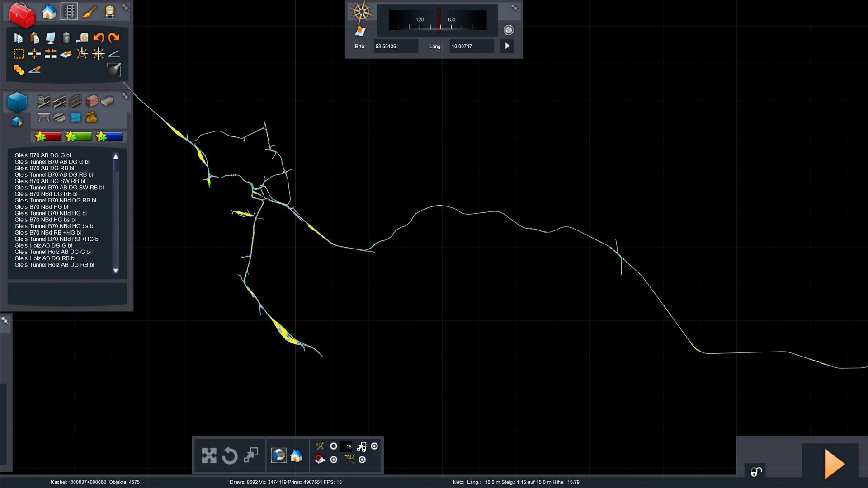Click the orange undo arrow

(x=98, y=38)
